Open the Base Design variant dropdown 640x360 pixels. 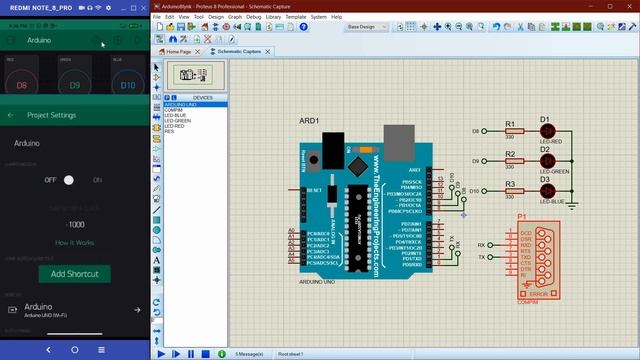367,27
